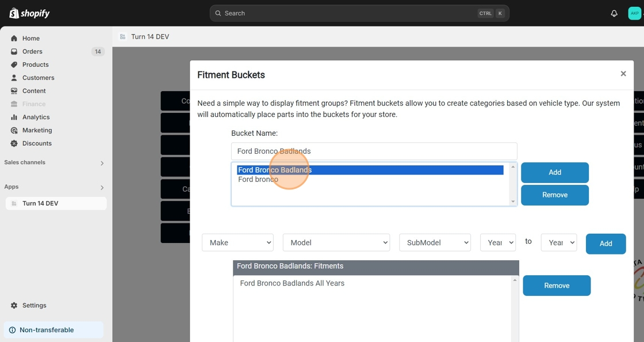The width and height of the screenshot is (644, 342).
Task: Click the Non-transferable info icon
Action: [x=12, y=330]
